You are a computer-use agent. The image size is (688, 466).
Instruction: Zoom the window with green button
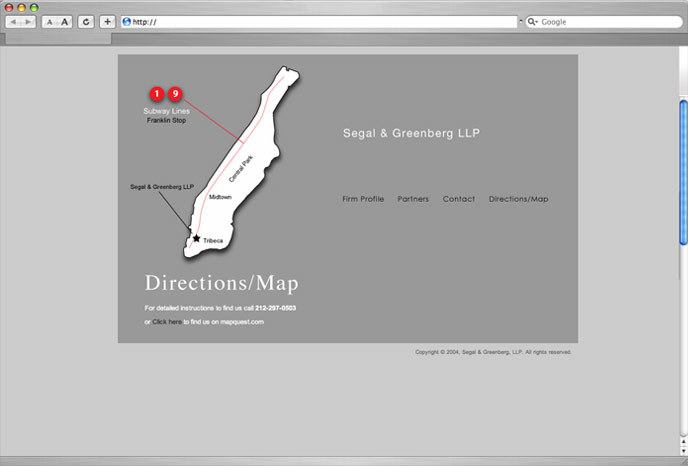34,7
